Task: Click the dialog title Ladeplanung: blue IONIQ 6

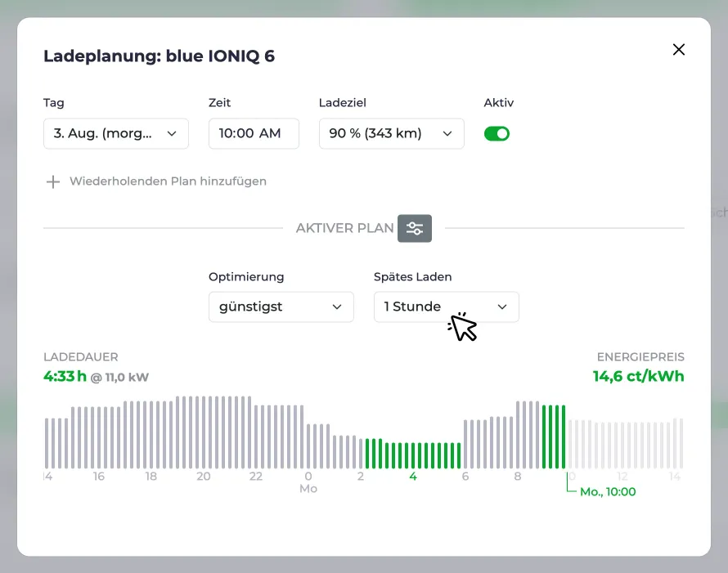Action: pyautogui.click(x=159, y=56)
